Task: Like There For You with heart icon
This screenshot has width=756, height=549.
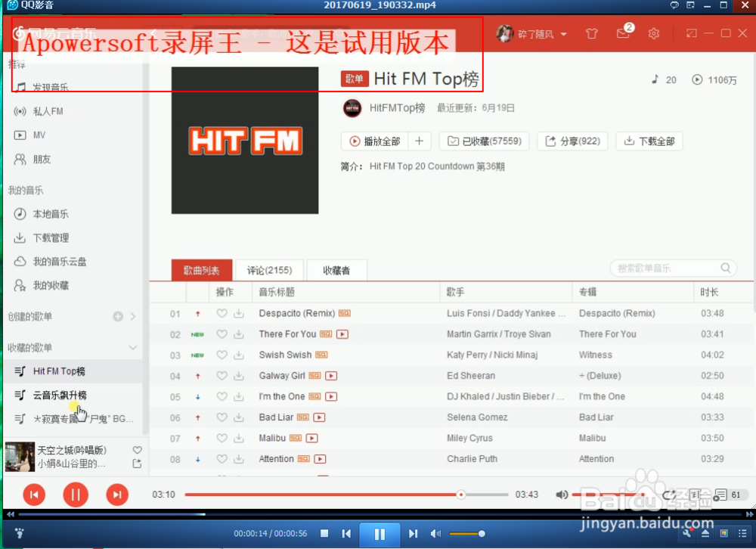Action: point(222,334)
